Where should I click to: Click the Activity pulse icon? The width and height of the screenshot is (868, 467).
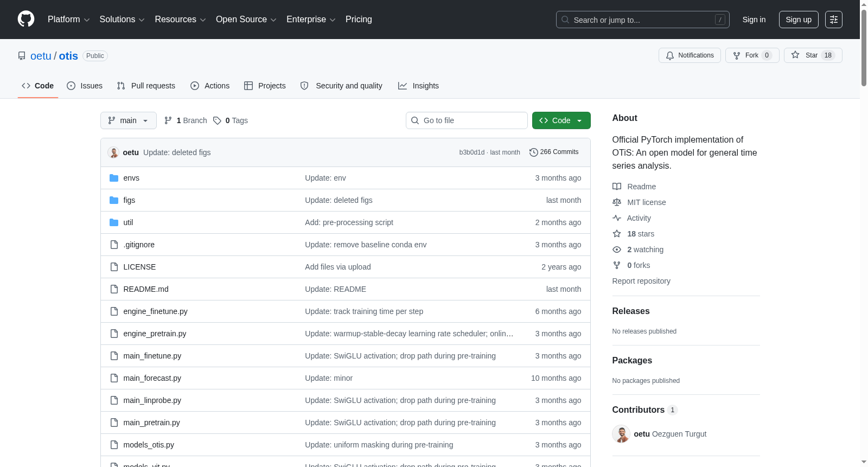pos(617,218)
